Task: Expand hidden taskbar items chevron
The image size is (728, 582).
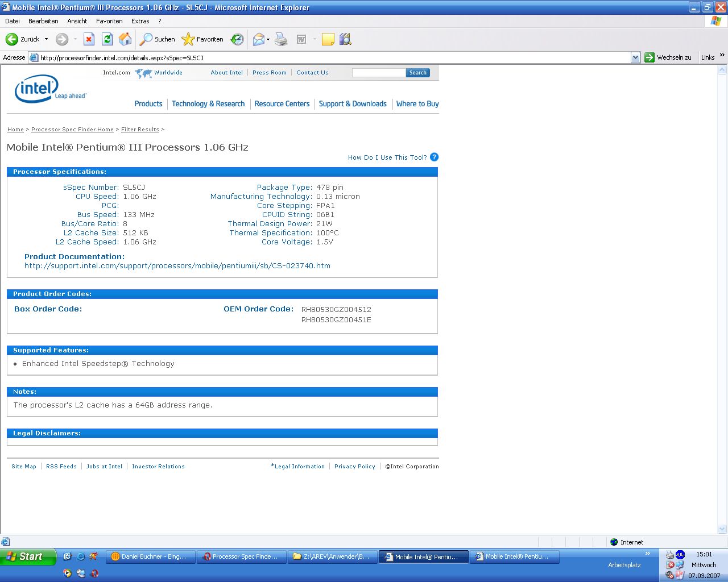Action: (x=647, y=554)
